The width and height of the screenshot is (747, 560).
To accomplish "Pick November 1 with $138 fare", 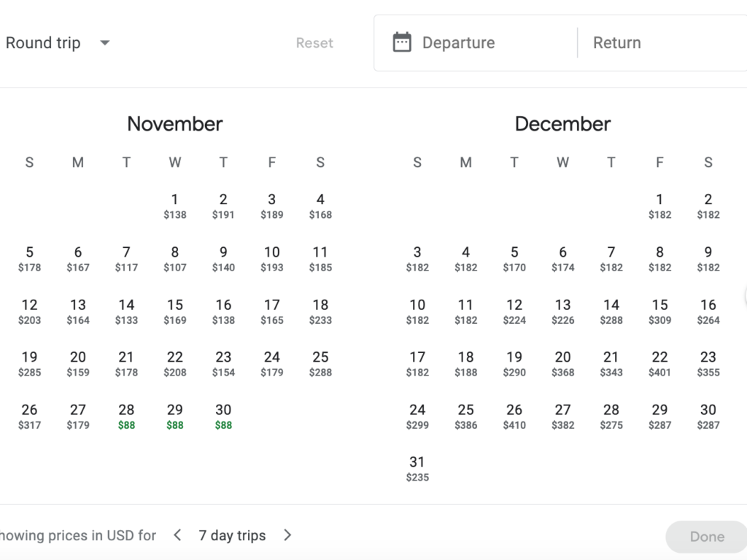I will click(x=175, y=206).
